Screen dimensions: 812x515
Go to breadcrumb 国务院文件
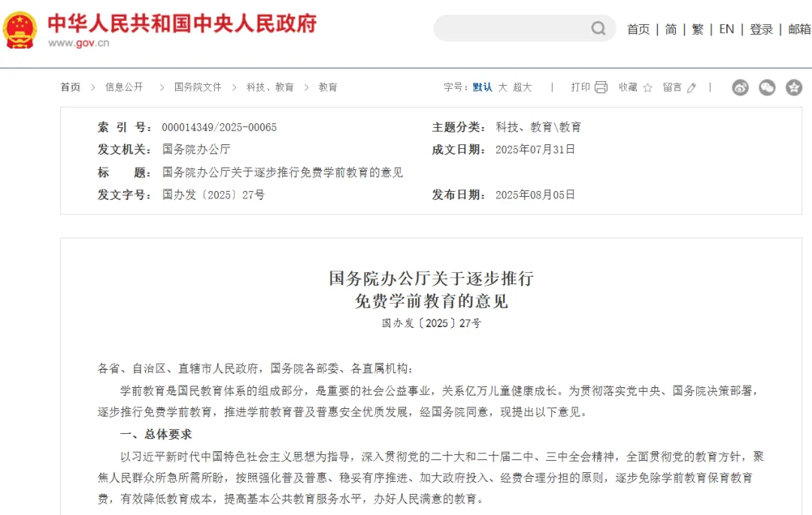pos(198,87)
